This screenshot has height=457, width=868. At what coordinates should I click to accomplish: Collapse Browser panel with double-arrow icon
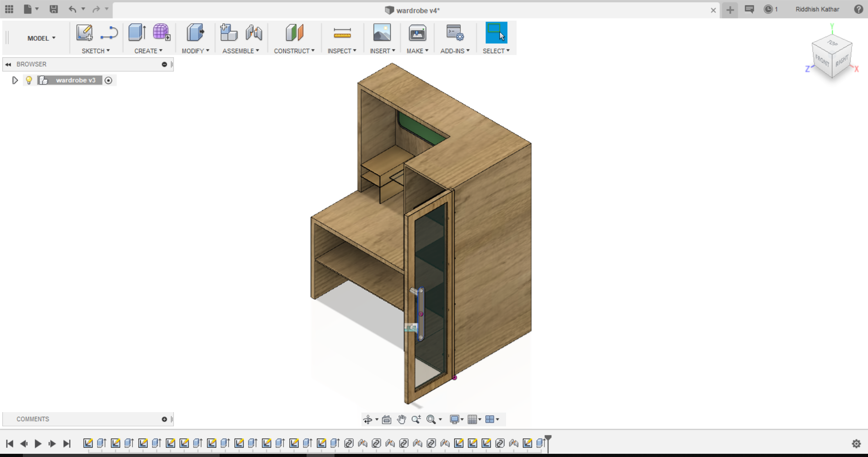8,65
